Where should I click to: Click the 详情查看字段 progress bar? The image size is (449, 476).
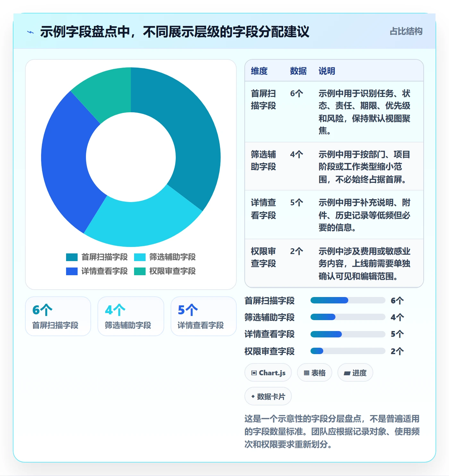click(x=348, y=334)
